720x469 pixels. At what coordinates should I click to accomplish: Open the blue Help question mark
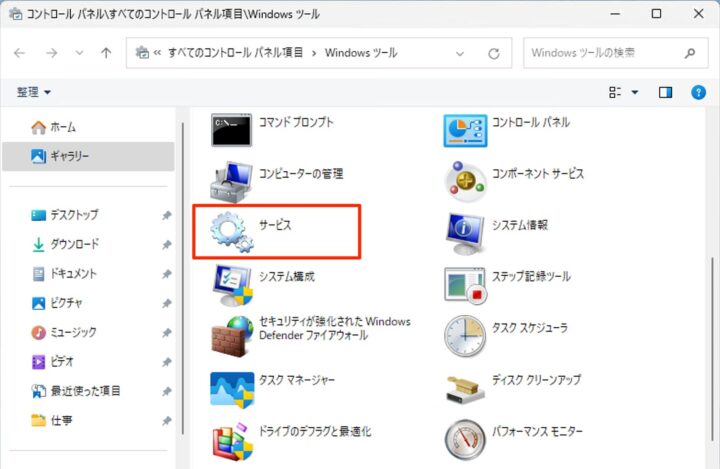click(698, 92)
